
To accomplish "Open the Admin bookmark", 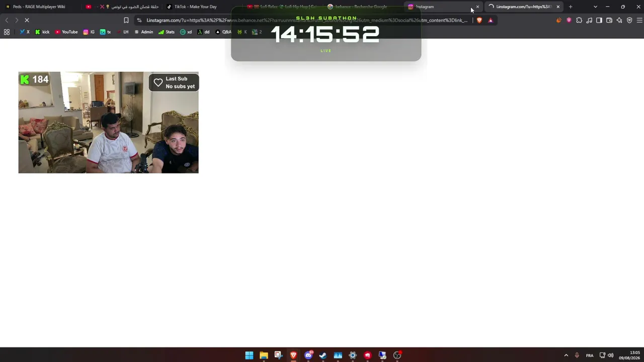I will pos(143,32).
